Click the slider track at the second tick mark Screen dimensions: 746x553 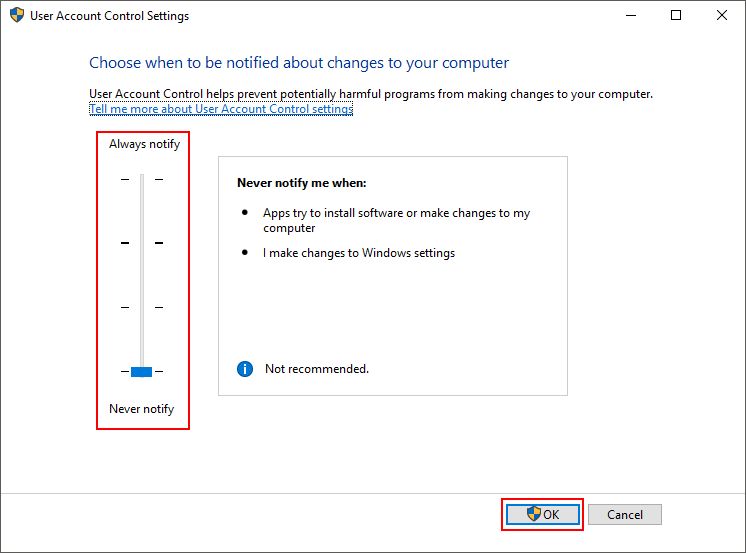[x=142, y=243]
